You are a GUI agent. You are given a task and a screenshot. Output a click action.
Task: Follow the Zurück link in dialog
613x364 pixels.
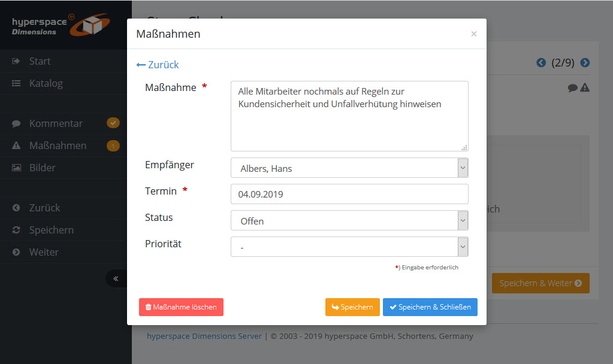coord(158,65)
